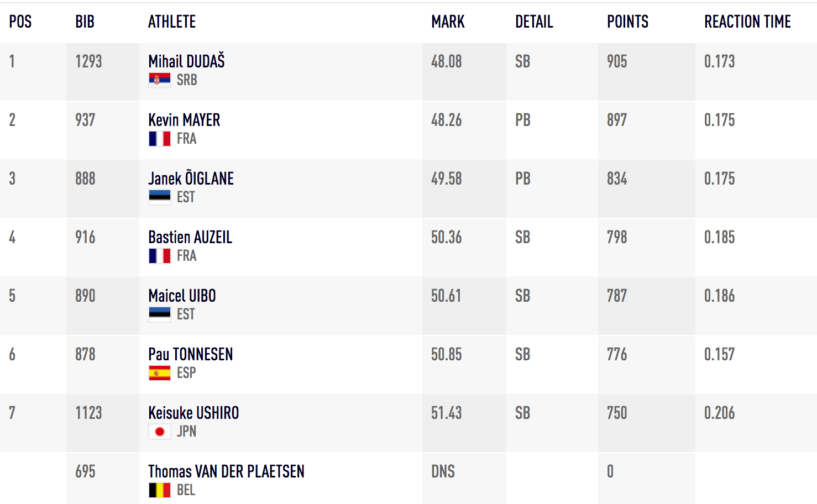Viewport: 817px width, 504px height.
Task: Open Pau TONNESEN athlete page
Action: 190,354
